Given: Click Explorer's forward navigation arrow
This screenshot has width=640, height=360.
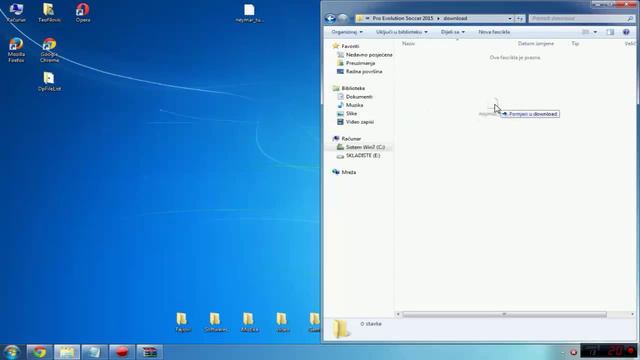Looking at the screenshot, I should coord(343,18).
